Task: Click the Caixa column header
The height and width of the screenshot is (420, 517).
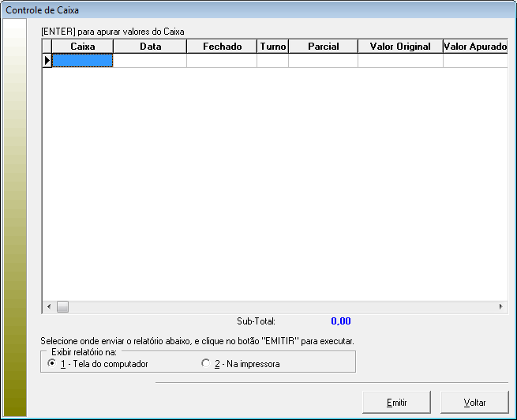Action: 82,47
